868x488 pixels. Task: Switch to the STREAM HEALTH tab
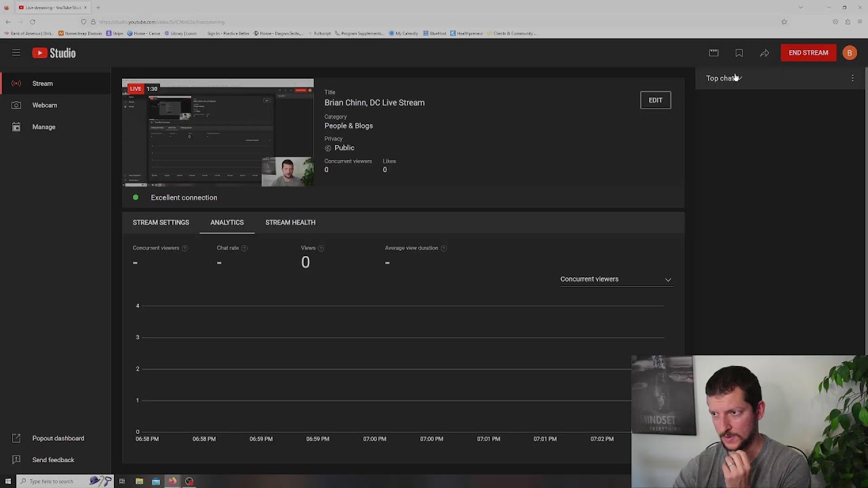(x=290, y=222)
